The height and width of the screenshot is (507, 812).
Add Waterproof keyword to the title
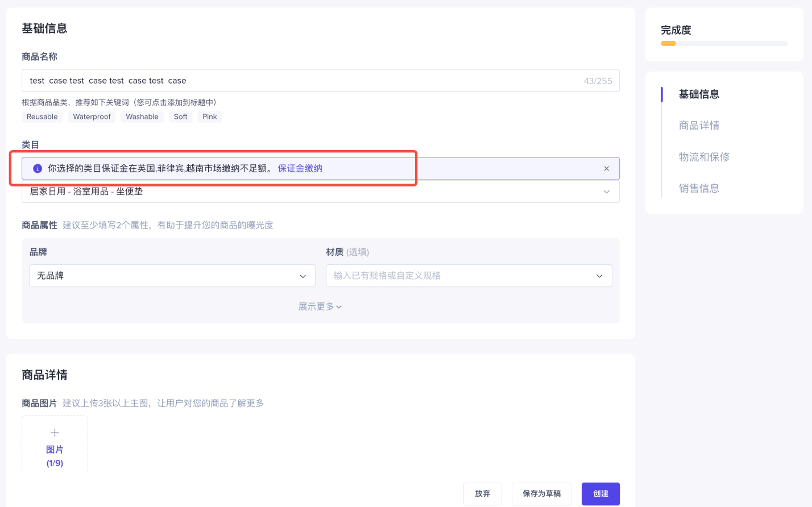pos(92,117)
